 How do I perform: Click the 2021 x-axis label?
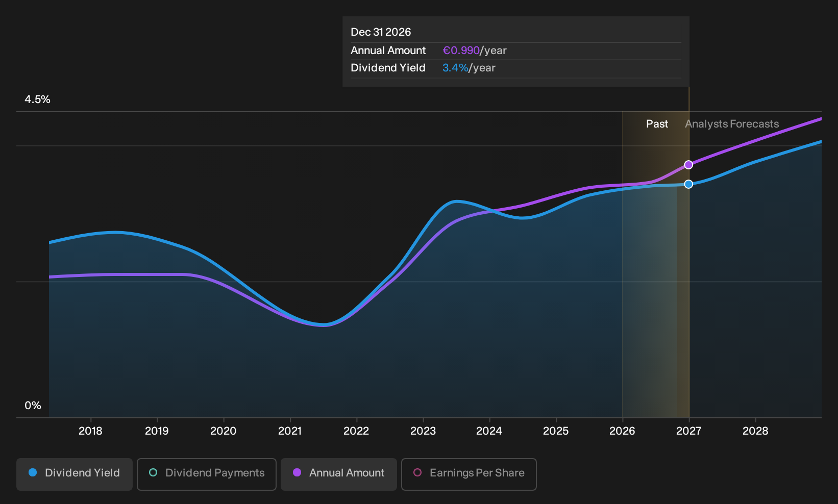(x=290, y=431)
